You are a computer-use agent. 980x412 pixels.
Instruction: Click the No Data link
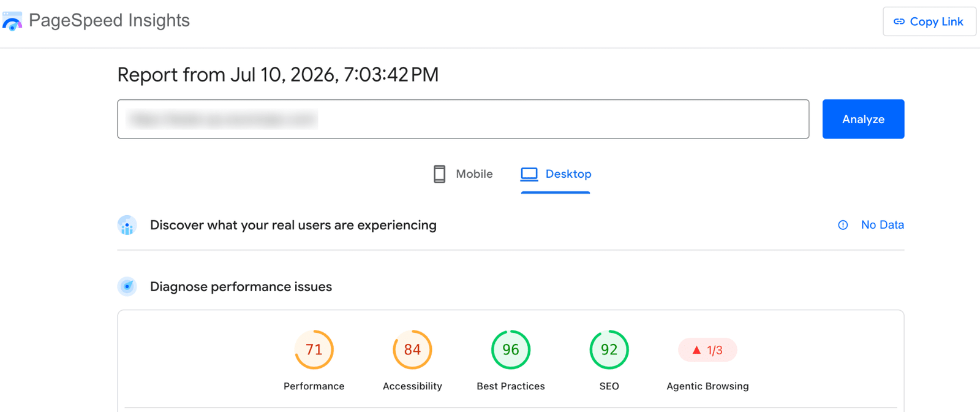coord(882,225)
